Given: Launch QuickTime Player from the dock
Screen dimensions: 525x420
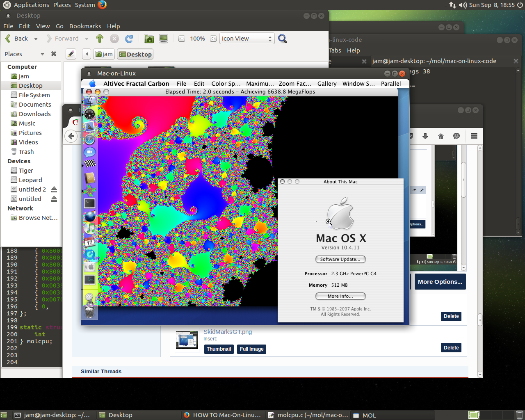Looking at the screenshot, I should click(89, 254).
